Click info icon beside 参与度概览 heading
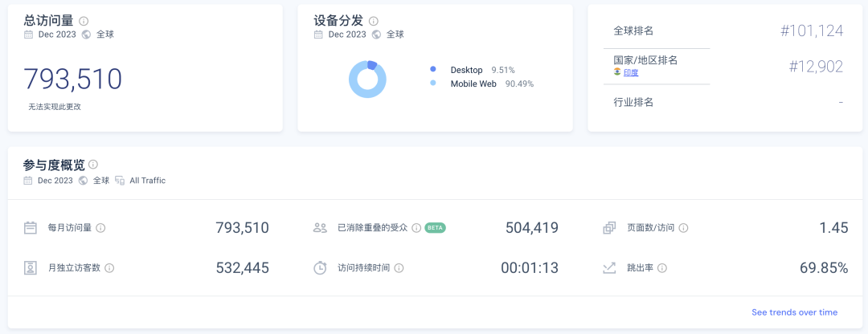The image size is (868, 334). [93, 165]
